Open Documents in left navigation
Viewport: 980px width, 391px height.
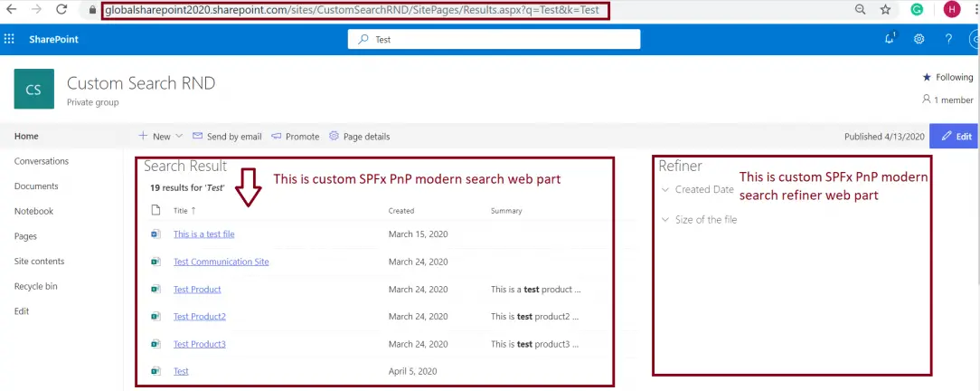36,186
